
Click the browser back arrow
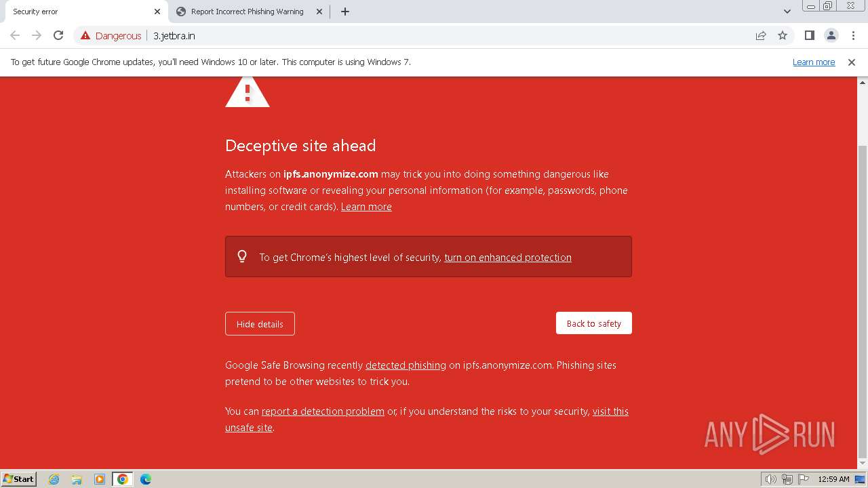pyautogui.click(x=15, y=35)
